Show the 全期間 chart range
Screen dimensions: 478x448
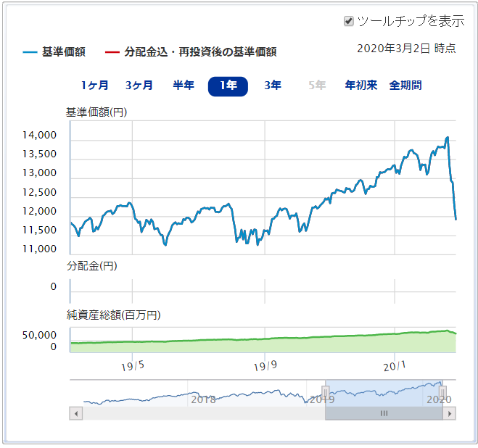pyautogui.click(x=405, y=85)
